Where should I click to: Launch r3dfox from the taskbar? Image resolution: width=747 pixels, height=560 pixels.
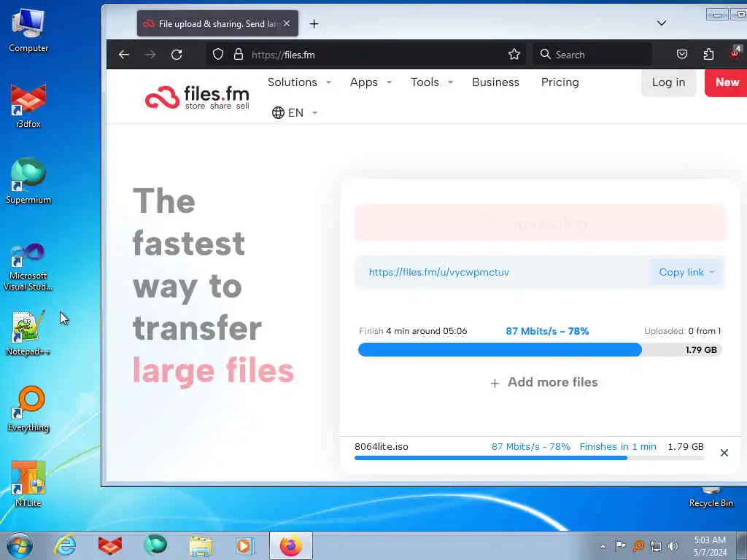(110, 545)
